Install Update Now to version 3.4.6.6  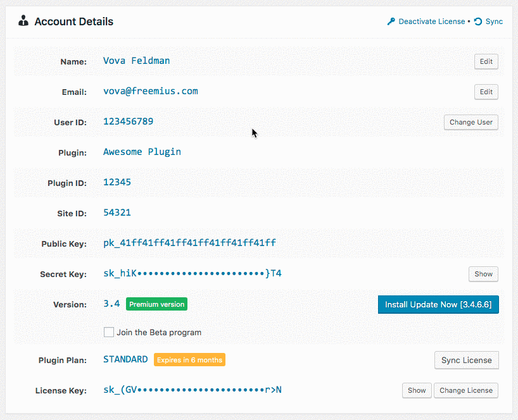click(438, 304)
